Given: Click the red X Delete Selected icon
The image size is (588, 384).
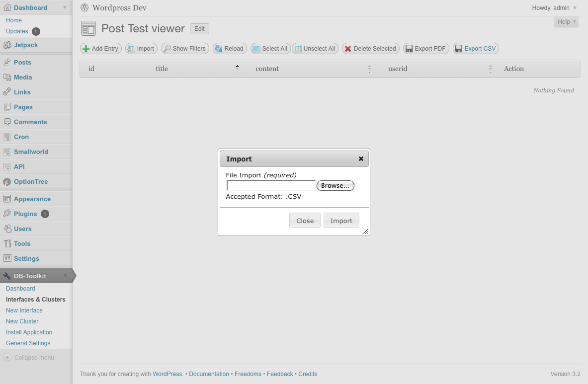Looking at the screenshot, I should pyautogui.click(x=348, y=49).
